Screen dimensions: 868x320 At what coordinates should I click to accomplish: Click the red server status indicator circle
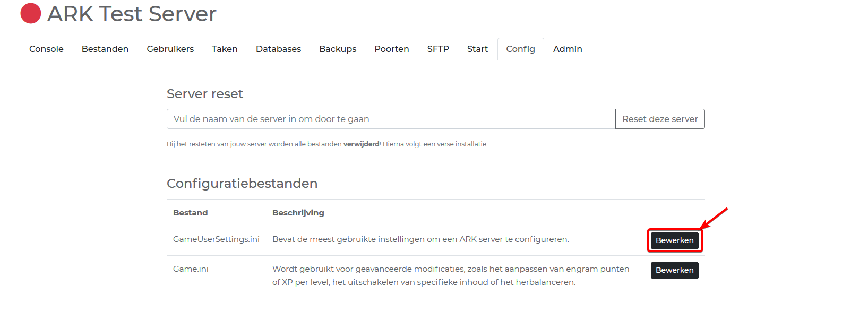[x=31, y=14]
